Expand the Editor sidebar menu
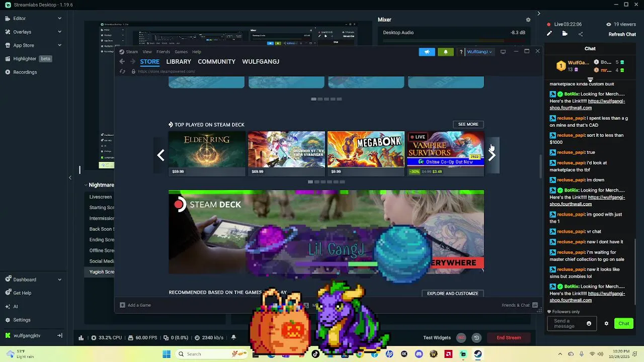Image resolution: width=644 pixels, height=362 pixels. coord(59,19)
